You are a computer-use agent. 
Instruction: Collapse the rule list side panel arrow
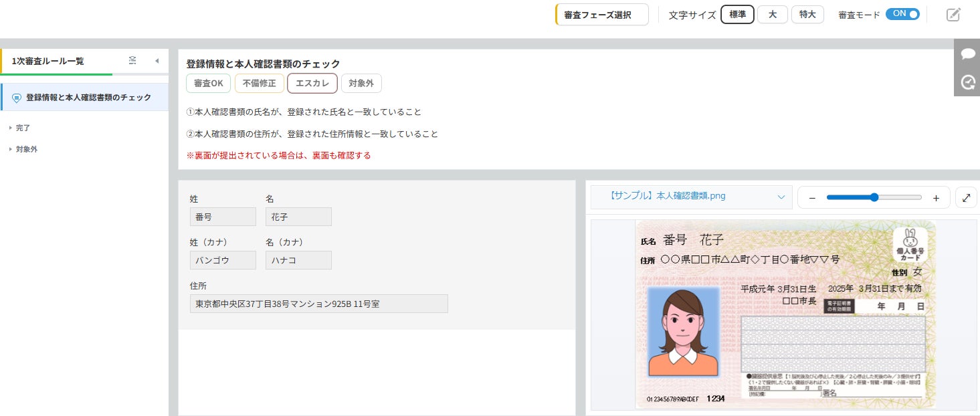157,61
